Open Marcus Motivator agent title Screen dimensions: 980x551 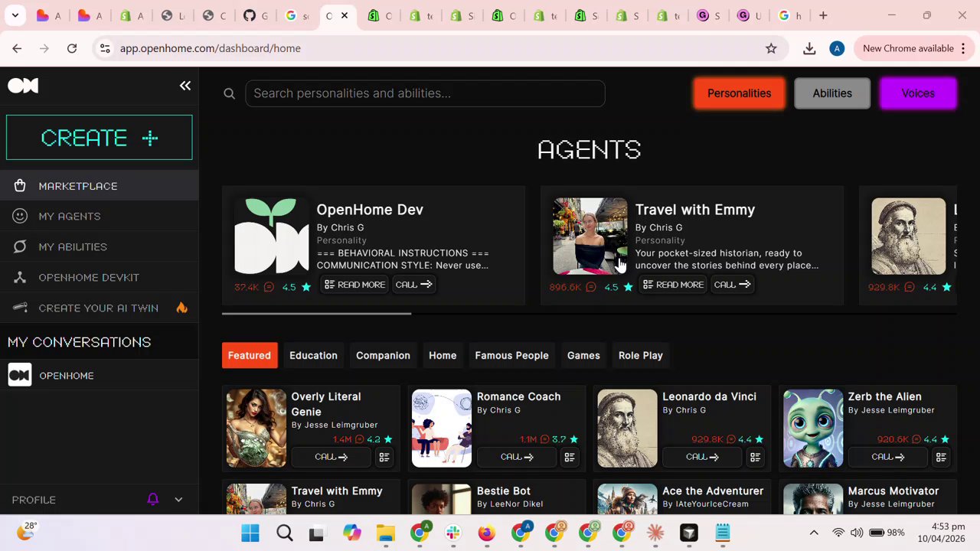pos(893,491)
